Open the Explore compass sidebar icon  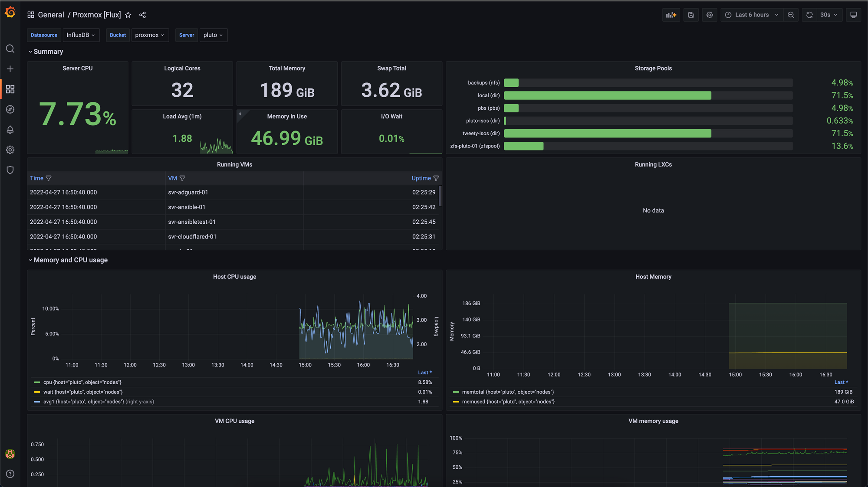click(10, 109)
